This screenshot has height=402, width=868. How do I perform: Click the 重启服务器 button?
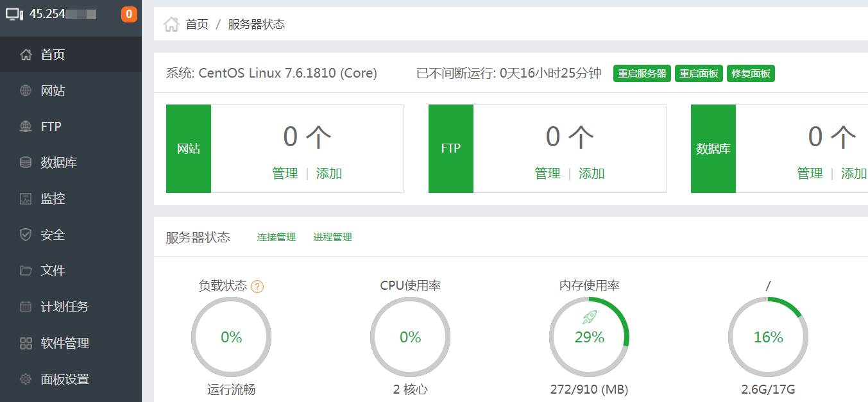642,74
